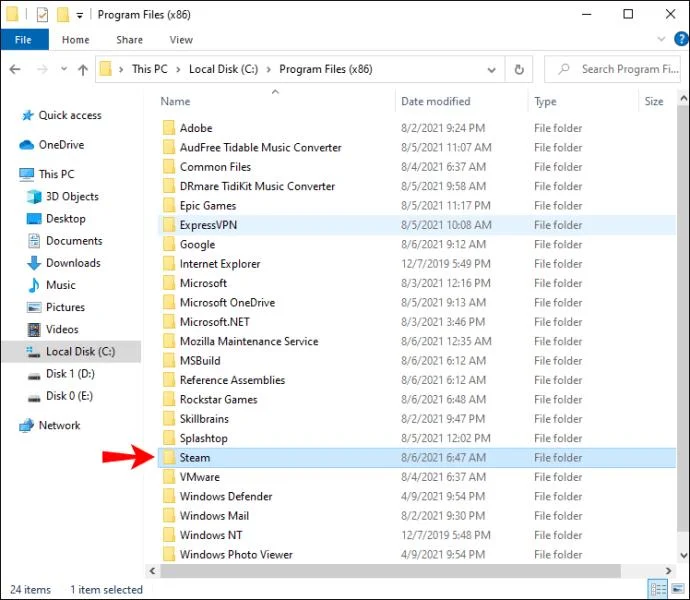
Task: Click the horizontal scrollbar left arrow
Action: coord(152,571)
